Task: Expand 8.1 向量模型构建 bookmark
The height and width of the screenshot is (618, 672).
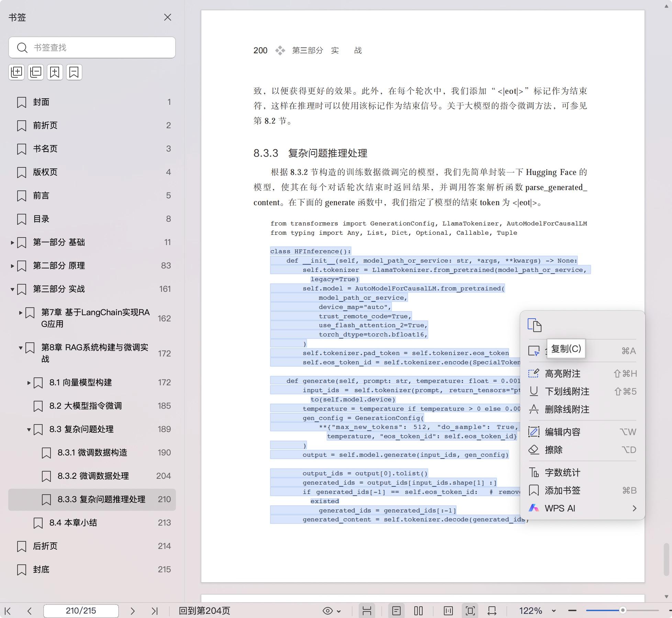Action: point(29,383)
